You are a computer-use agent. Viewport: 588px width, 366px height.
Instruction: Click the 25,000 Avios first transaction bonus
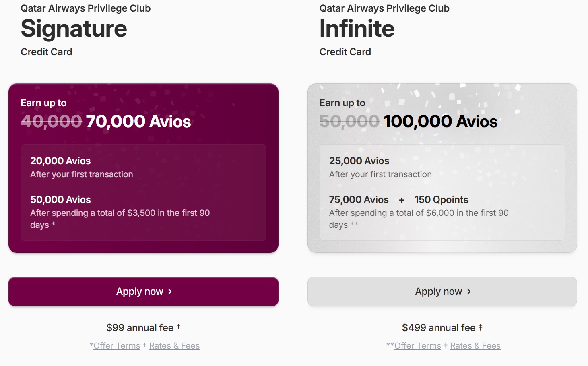click(x=359, y=161)
